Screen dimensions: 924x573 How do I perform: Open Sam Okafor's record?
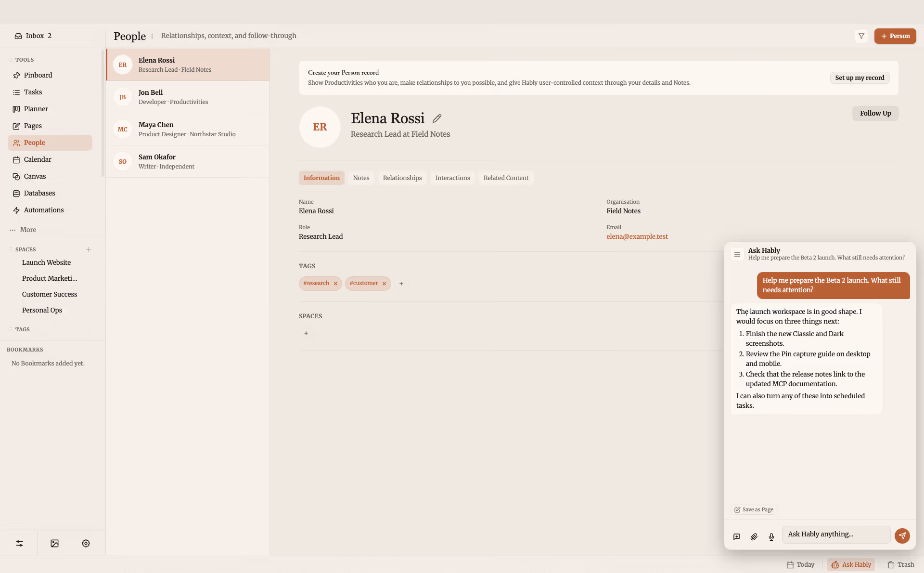[x=188, y=161]
